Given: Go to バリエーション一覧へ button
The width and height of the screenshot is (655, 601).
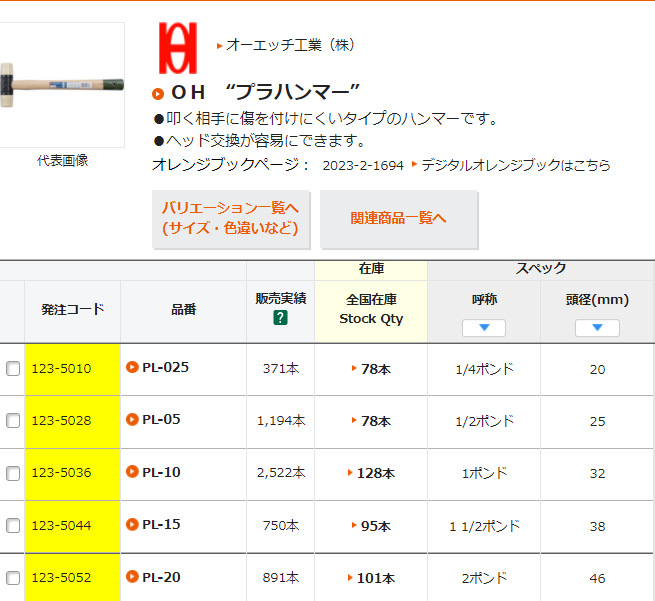Looking at the screenshot, I should click(x=231, y=218).
